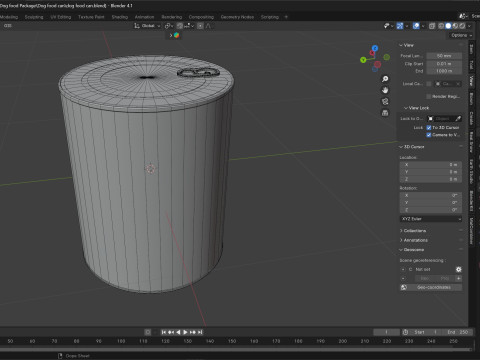This screenshot has width=480, height=360.
Task: Select sidebar vertical View tab
Action: [471, 80]
